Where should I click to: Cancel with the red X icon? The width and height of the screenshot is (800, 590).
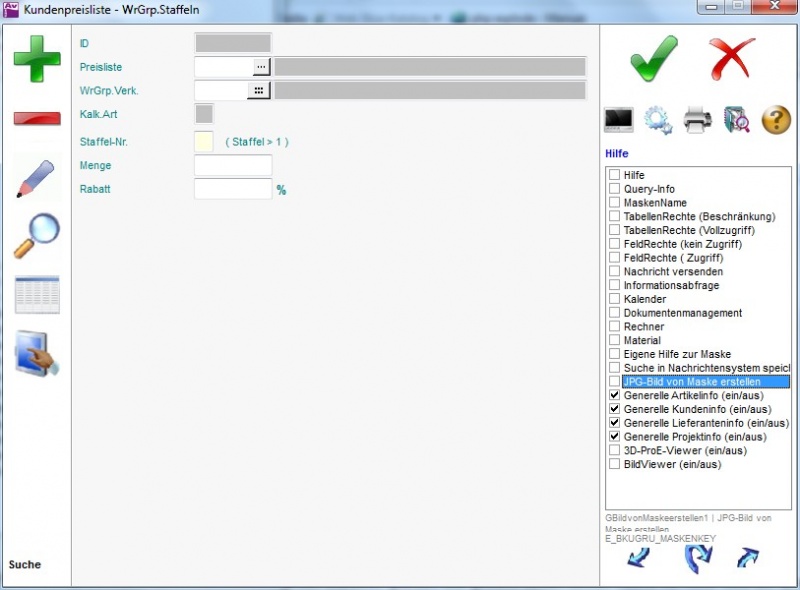click(732, 58)
